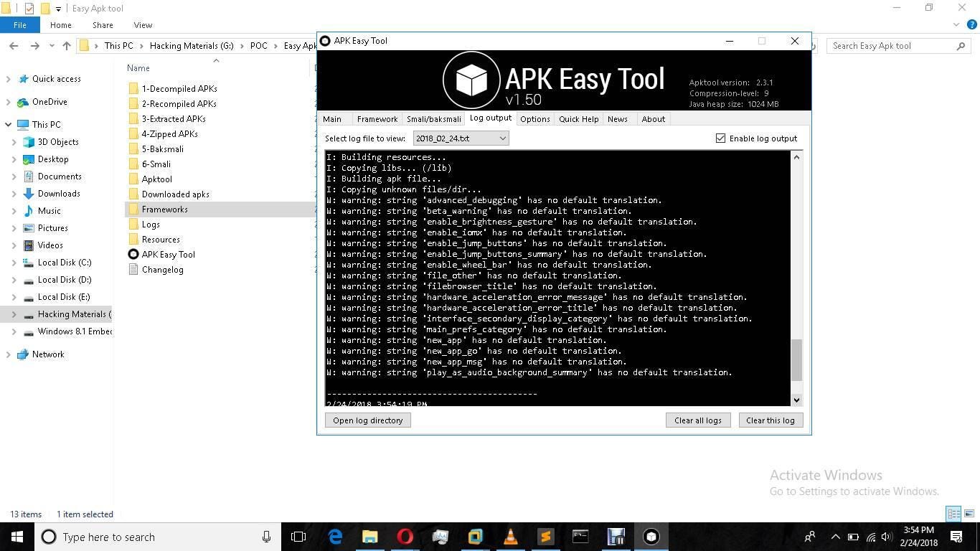Expand the Network tree node
Image resolution: width=980 pixels, height=551 pixels.
tap(8, 354)
